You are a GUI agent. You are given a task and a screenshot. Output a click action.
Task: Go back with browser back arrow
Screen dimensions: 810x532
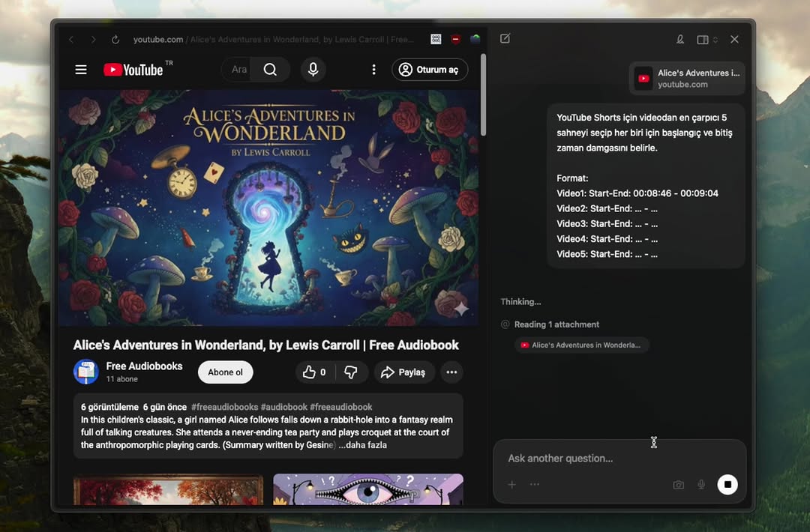point(71,39)
